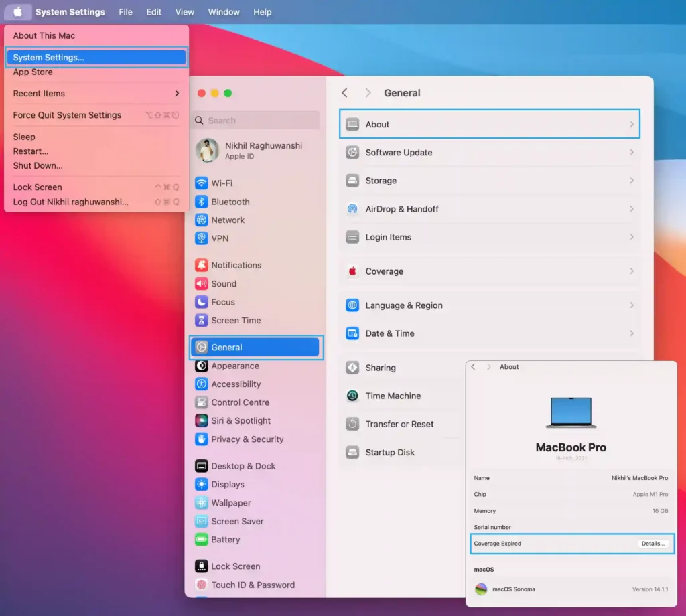
Task: Choose Log Out Nikhil raghuwanshi… entry
Action: [96, 202]
